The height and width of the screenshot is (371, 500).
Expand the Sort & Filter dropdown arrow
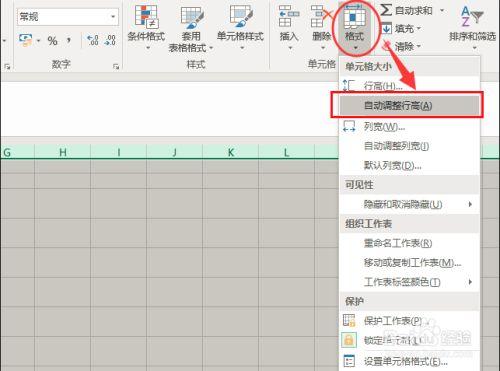[x=475, y=48]
